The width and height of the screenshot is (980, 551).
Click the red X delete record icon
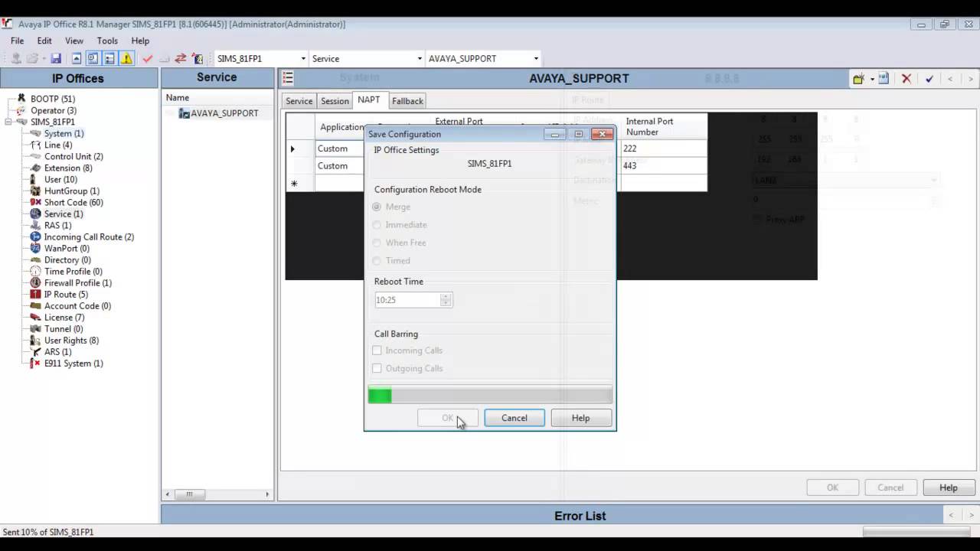(x=906, y=78)
